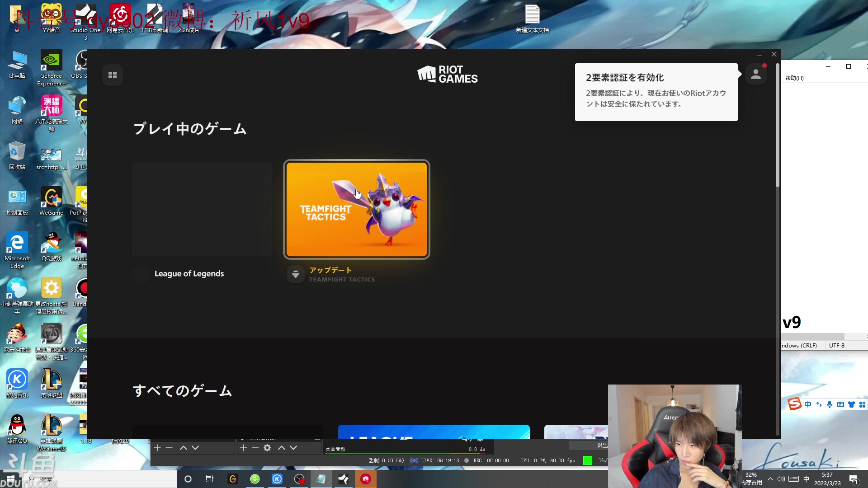Open the 更改hosts desktop icon

point(52,296)
